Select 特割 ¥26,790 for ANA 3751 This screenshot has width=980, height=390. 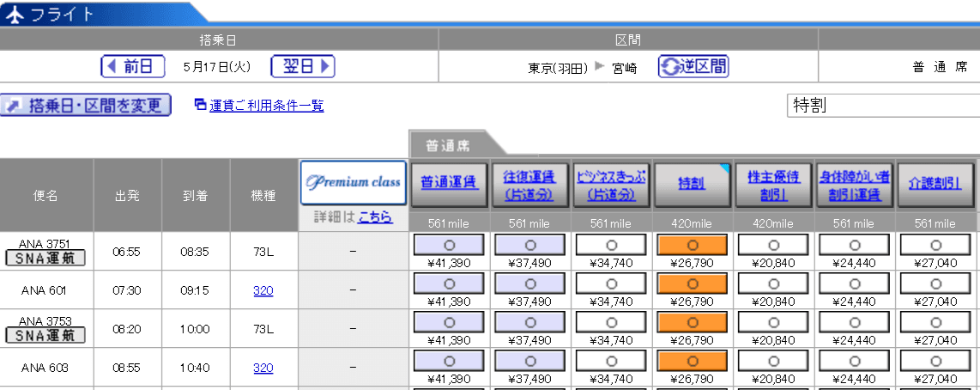tap(693, 246)
